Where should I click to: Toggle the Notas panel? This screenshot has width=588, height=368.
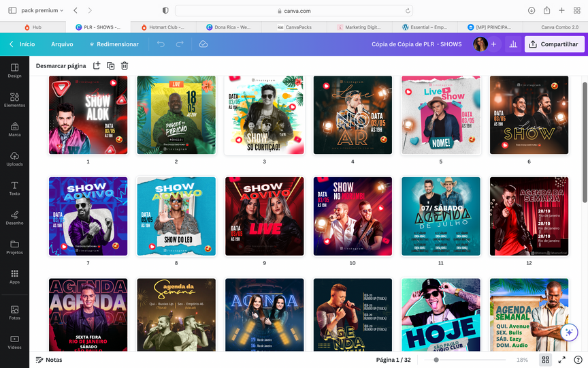[x=49, y=360]
